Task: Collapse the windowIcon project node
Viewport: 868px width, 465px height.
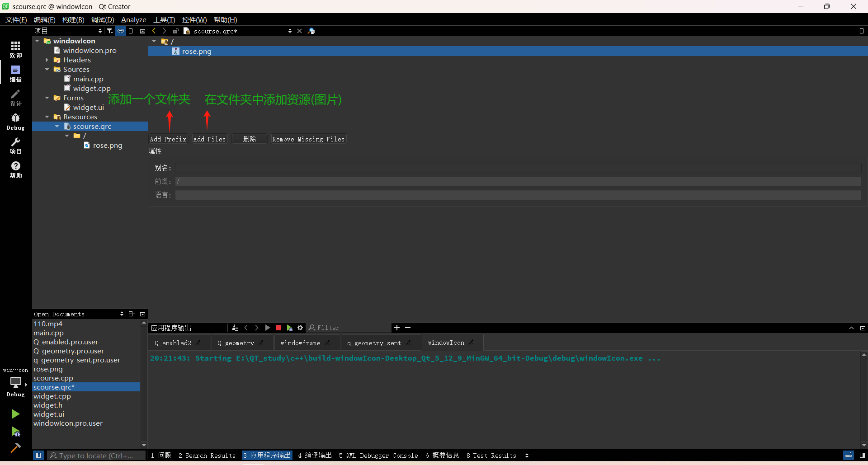Action: tap(37, 41)
